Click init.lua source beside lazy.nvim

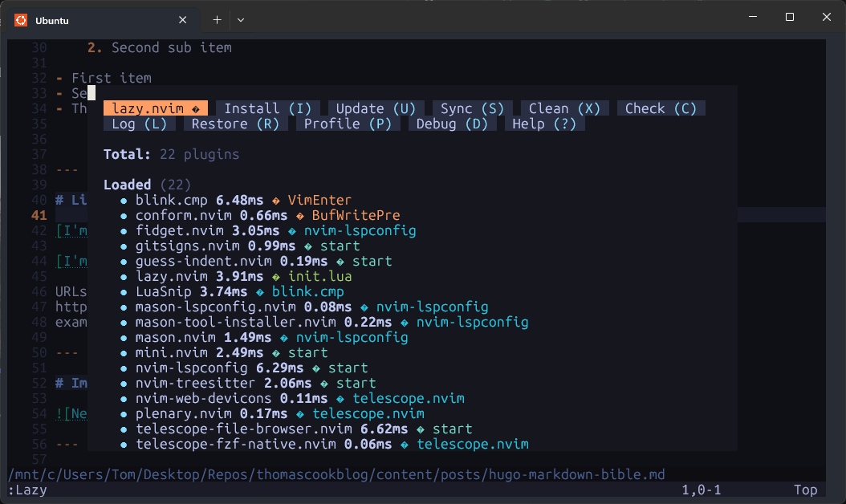(x=320, y=276)
